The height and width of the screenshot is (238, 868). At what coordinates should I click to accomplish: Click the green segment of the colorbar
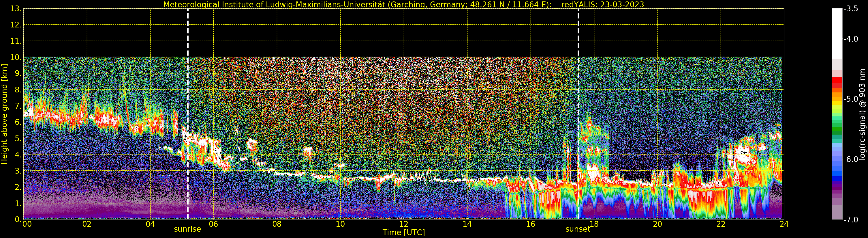(837, 129)
